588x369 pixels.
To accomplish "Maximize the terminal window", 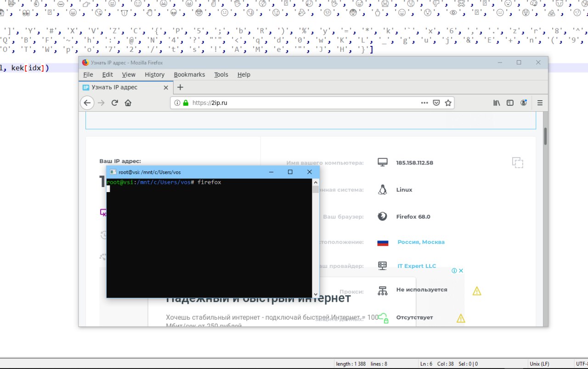I will coord(290,172).
